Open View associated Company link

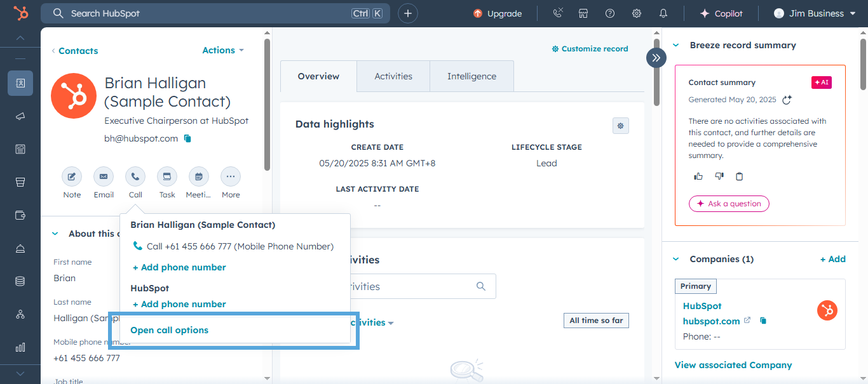[x=733, y=365]
